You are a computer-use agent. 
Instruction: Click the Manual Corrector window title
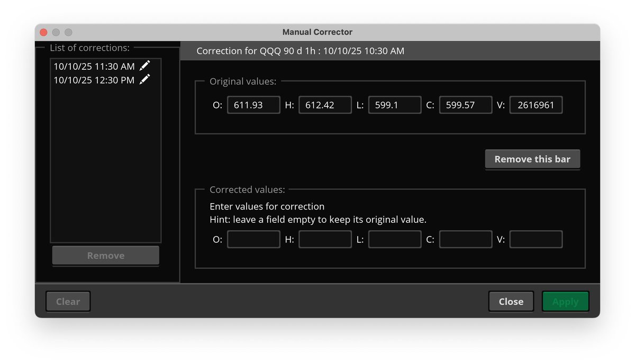click(x=317, y=32)
